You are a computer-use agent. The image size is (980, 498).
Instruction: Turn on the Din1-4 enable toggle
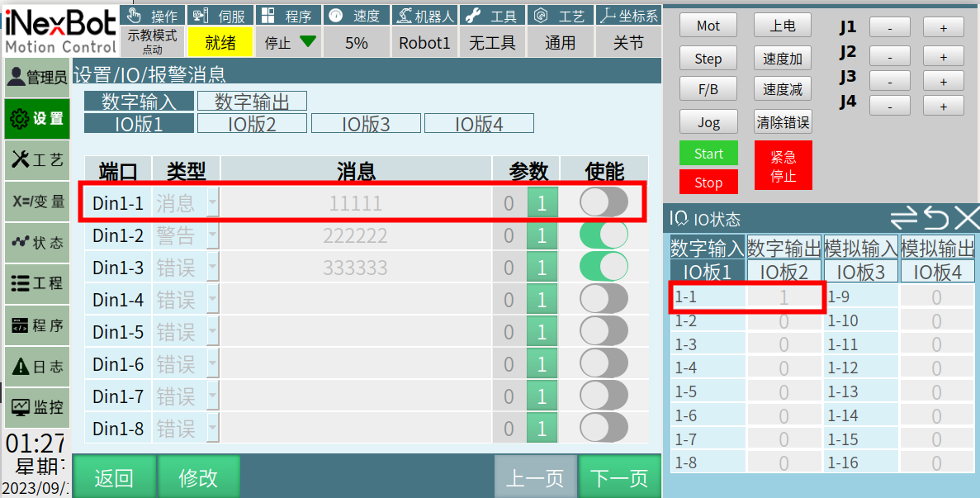click(604, 299)
